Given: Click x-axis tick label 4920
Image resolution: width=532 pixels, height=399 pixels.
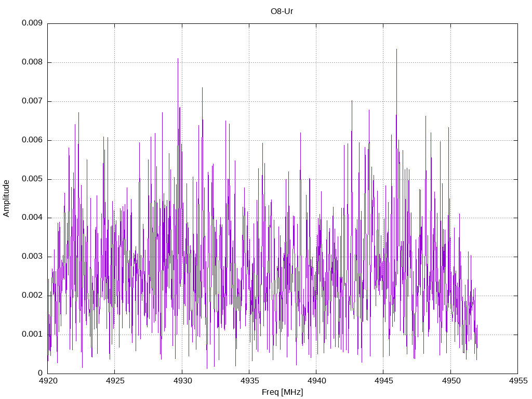Looking at the screenshot, I should [48, 381].
